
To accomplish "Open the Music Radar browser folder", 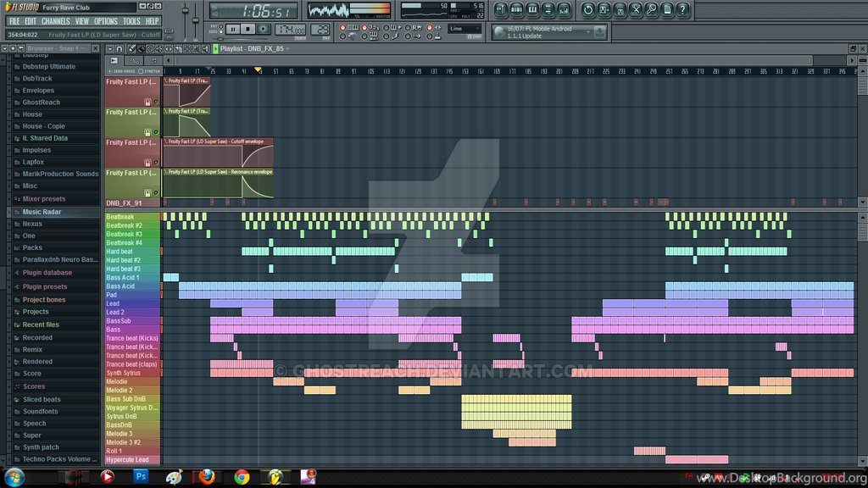I will [x=42, y=212].
